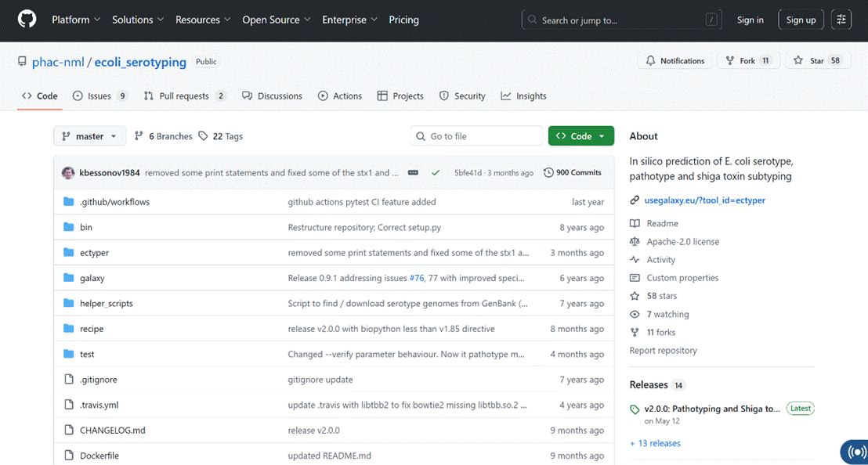The width and height of the screenshot is (868, 465).
Task: Switch to the Issues tab
Action: [x=100, y=96]
